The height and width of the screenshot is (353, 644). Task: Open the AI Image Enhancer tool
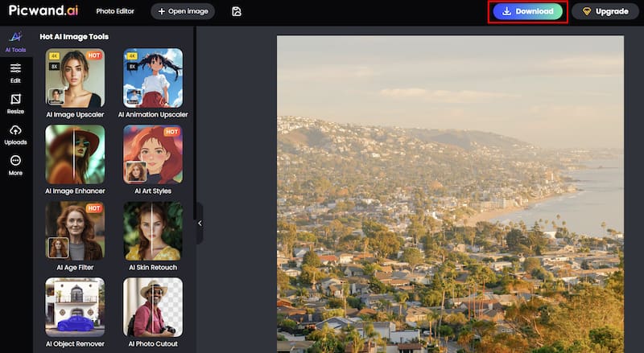point(75,154)
